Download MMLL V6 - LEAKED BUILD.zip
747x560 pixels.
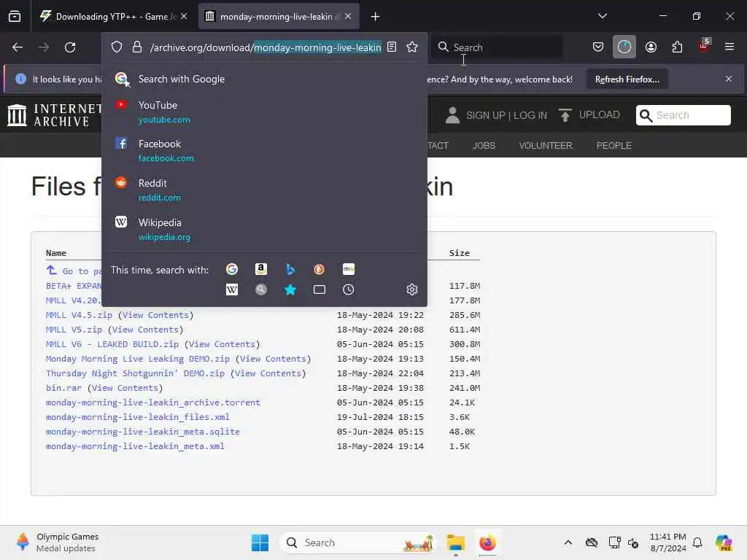point(112,344)
